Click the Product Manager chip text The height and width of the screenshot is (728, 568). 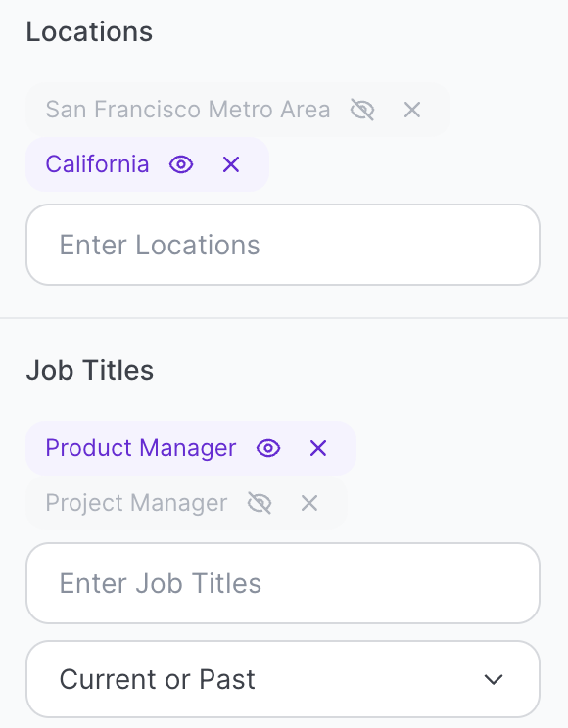141,448
